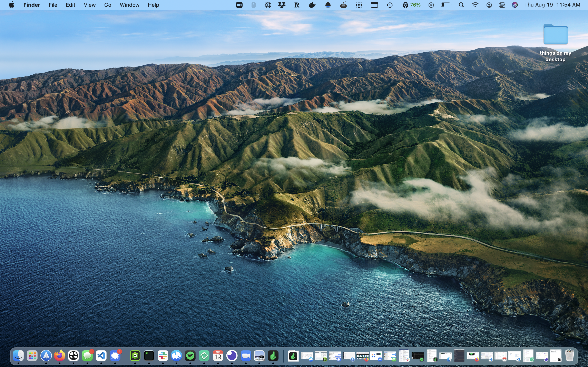The image size is (588, 367).
Task: Open Spotify from the Dock
Action: point(190,356)
